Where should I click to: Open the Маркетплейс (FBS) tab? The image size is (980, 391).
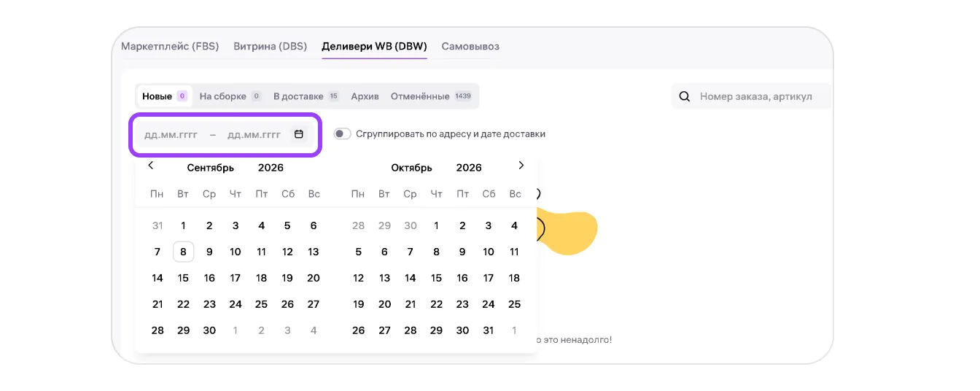pos(170,46)
